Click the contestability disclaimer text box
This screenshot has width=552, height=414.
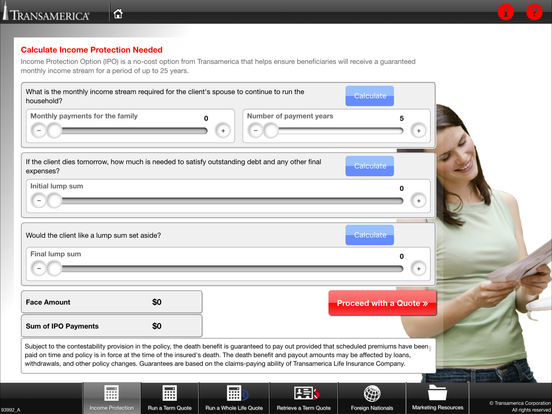tap(228, 356)
